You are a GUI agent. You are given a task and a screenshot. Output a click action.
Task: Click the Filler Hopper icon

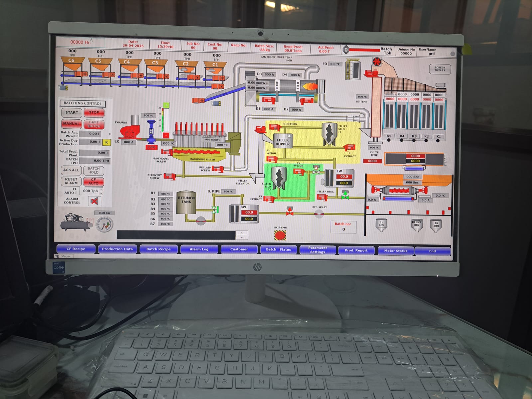(x=283, y=141)
